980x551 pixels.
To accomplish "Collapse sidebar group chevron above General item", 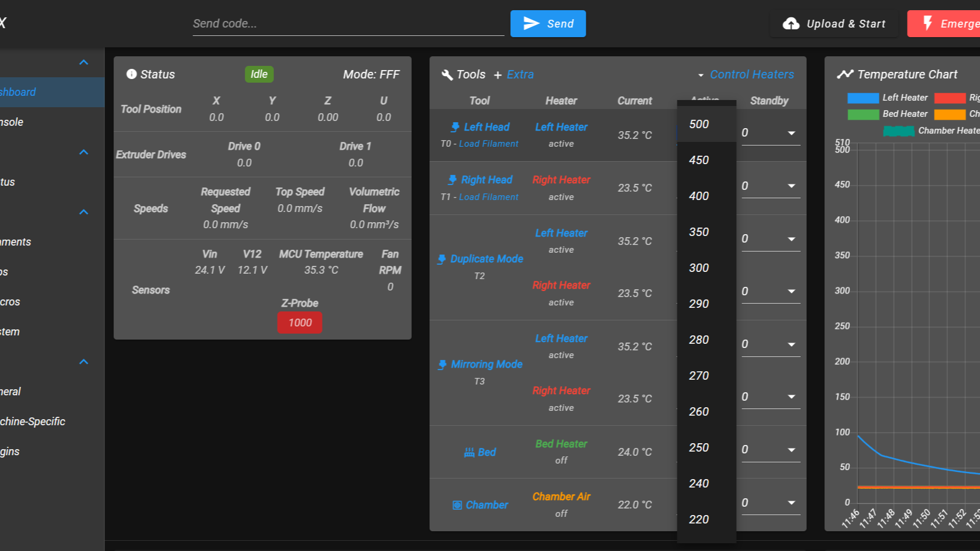I will (84, 362).
